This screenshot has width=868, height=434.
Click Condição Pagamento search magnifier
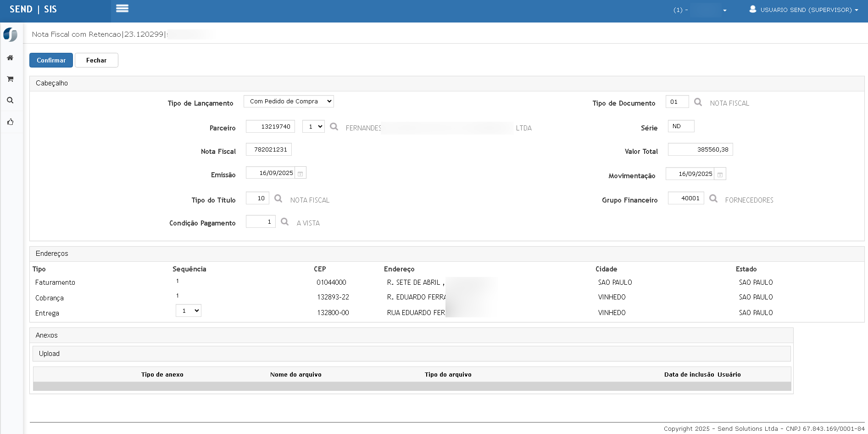click(285, 222)
